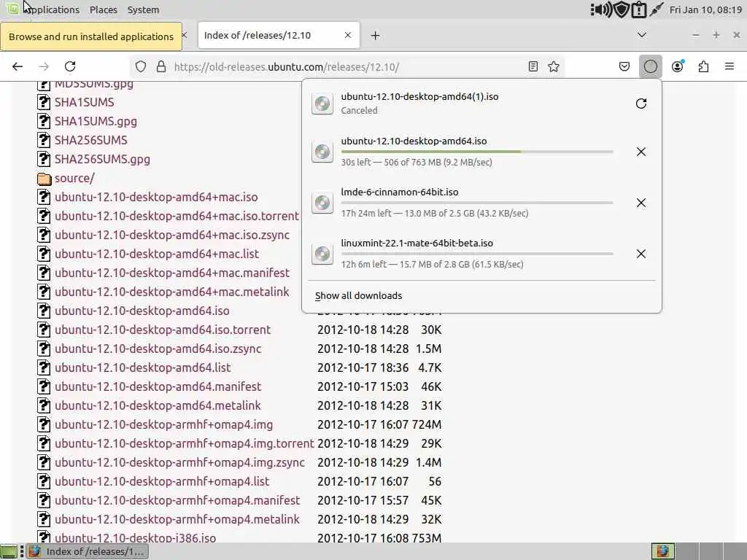747x560 pixels.
Task: Open the security shield tray icon
Action: click(622, 9)
